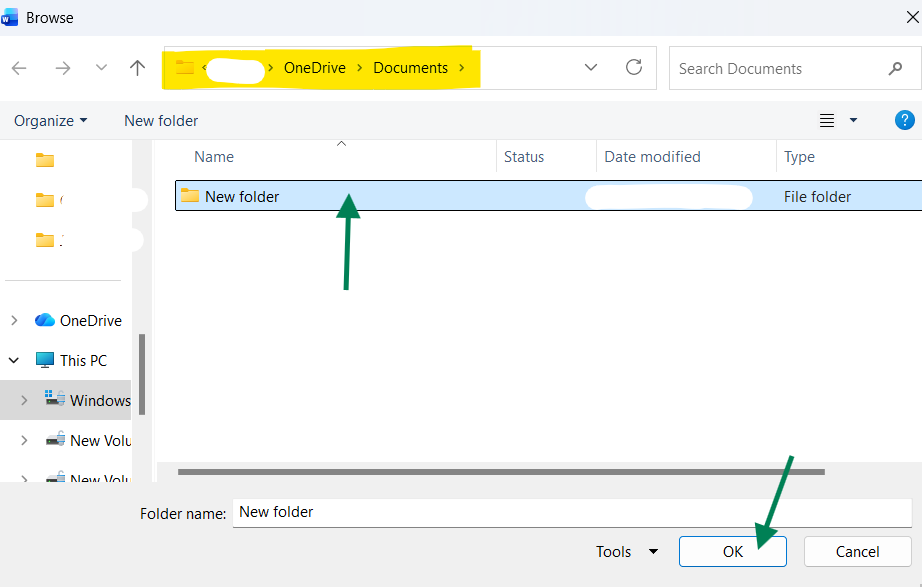Screen dimensions: 922x587
Task: Create a New folder from toolbar
Action: pyautogui.click(x=161, y=121)
